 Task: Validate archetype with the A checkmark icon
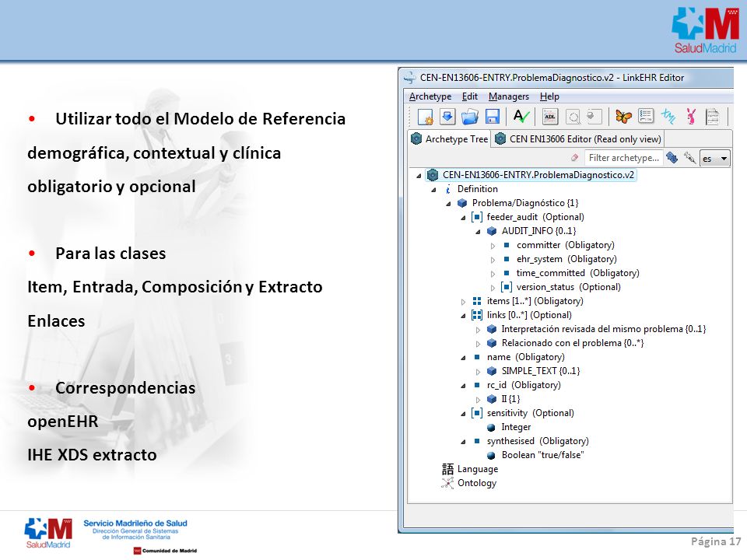click(521, 116)
